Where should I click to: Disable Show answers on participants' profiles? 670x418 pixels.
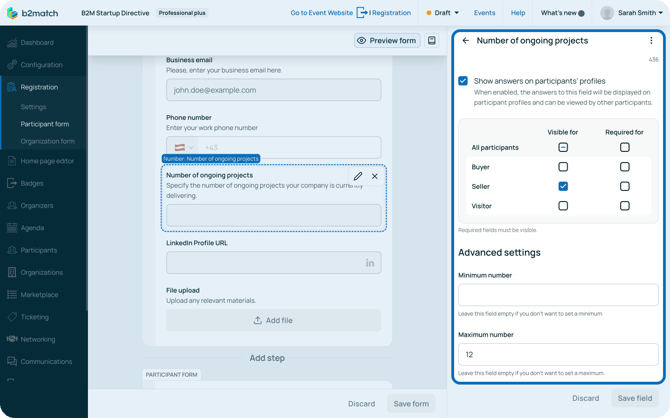463,81
